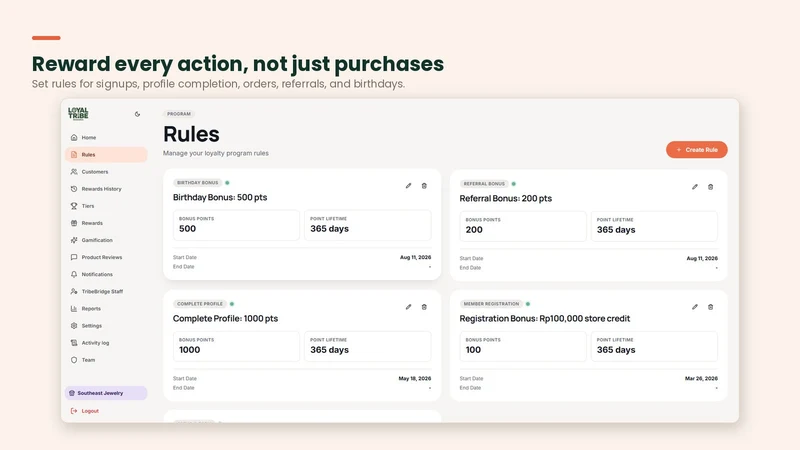Click Complete Profile start date May 18, 2026
The height and width of the screenshot is (450, 800).
click(x=415, y=379)
